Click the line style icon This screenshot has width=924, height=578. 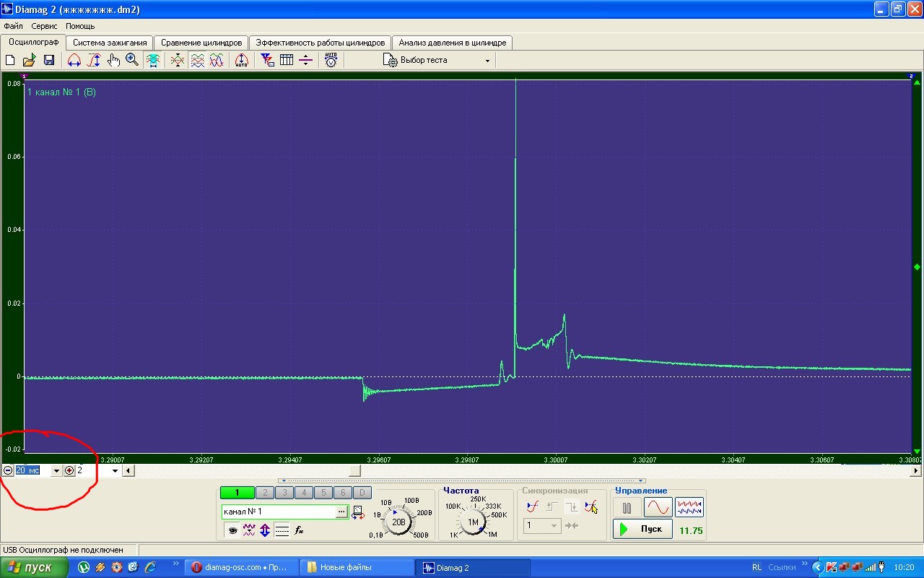point(282,530)
